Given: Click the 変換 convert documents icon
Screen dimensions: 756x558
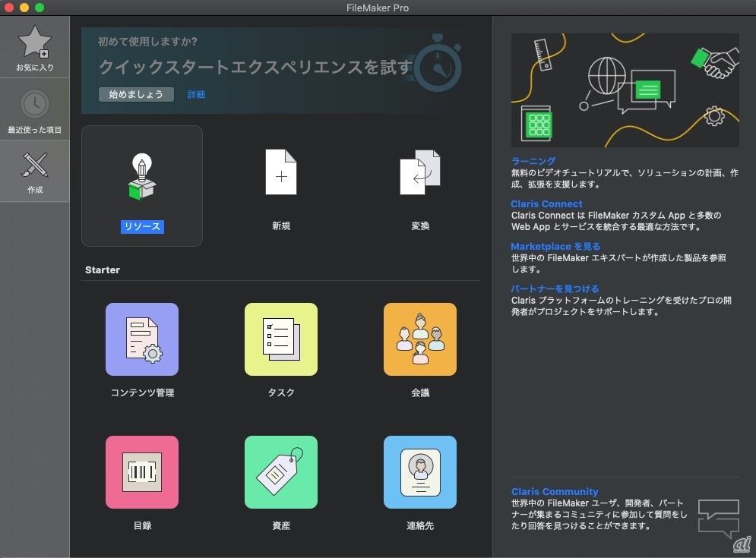Looking at the screenshot, I should [420, 172].
